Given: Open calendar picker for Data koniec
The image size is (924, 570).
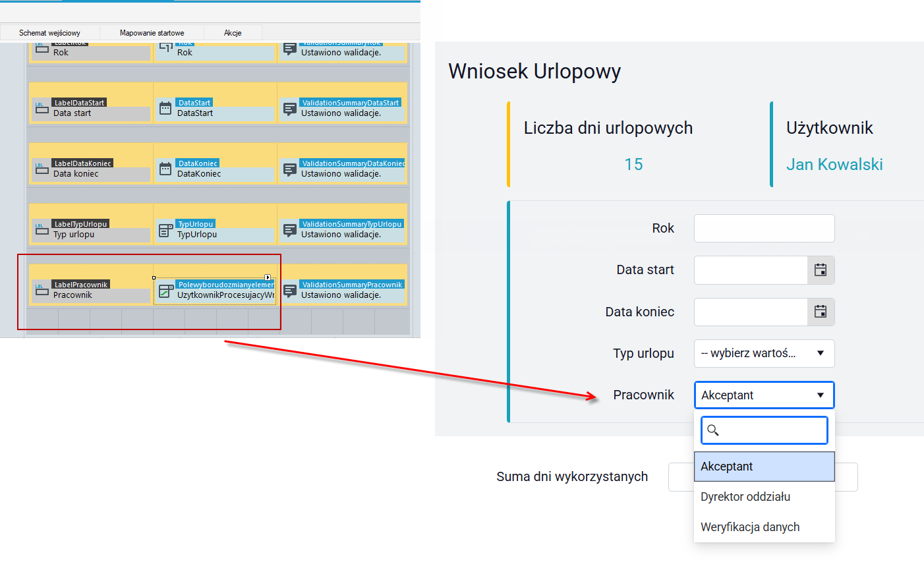Looking at the screenshot, I should (821, 312).
